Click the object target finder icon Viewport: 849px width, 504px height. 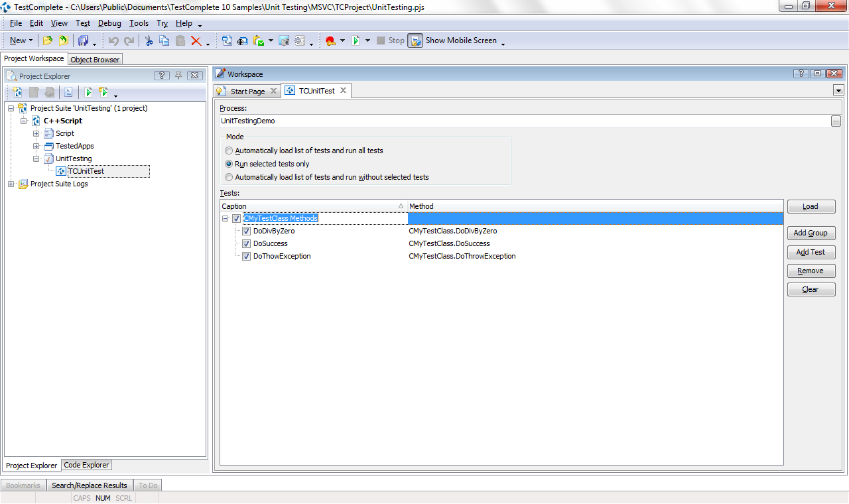point(243,40)
